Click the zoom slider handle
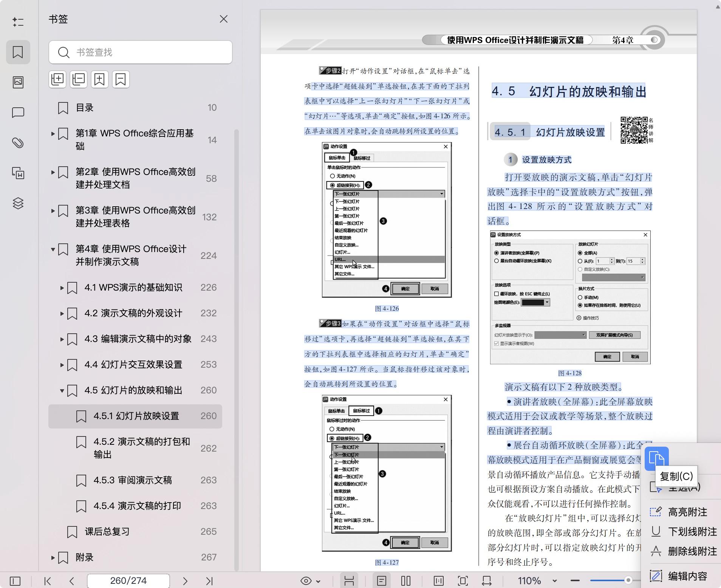 click(x=628, y=580)
